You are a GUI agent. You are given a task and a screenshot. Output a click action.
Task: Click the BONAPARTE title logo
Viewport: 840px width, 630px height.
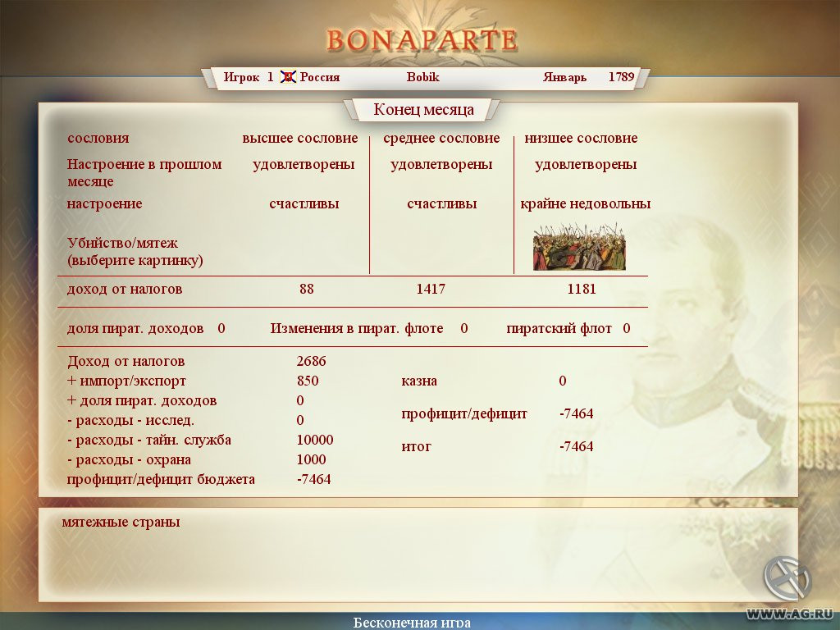pos(422,40)
